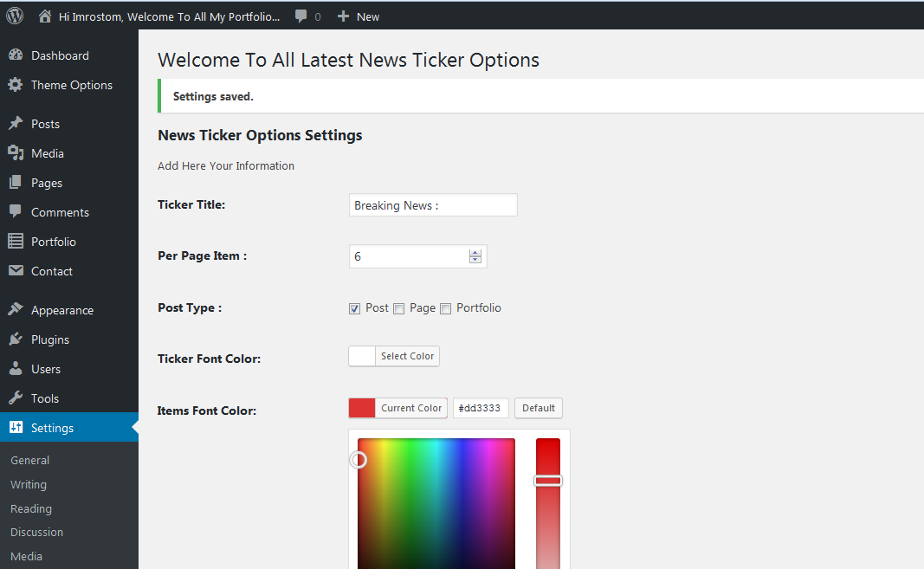Click the Media sidebar icon next to Pages

click(x=16, y=152)
